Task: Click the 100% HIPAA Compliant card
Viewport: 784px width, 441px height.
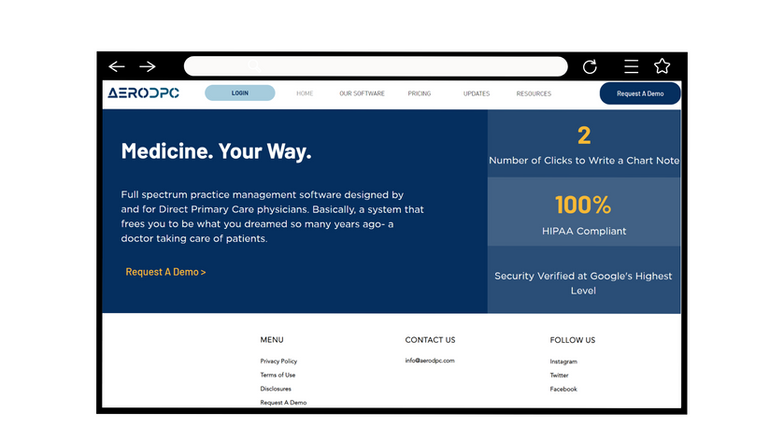Action: tap(584, 212)
